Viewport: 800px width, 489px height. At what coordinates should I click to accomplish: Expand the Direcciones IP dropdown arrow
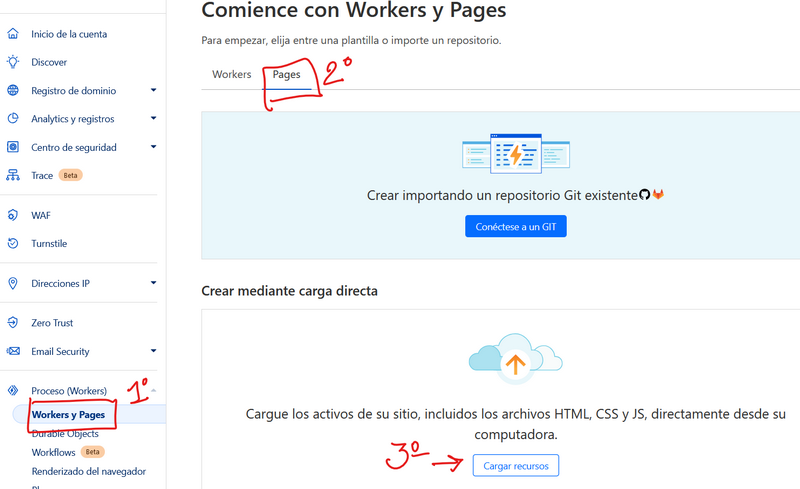153,283
